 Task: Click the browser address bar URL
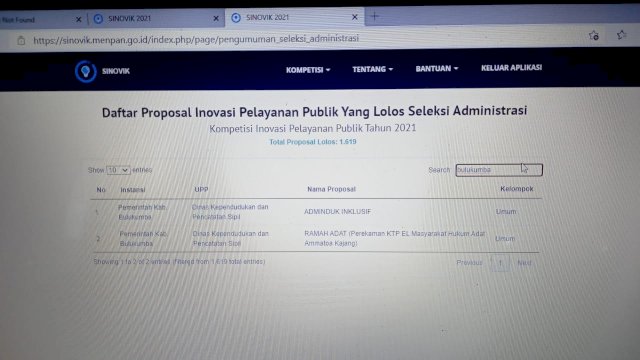coord(196,39)
